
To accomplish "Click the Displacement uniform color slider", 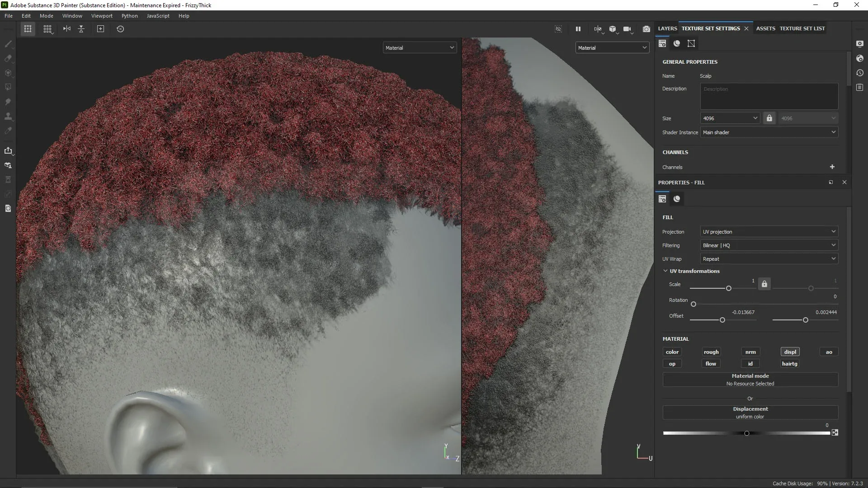I will coord(746,433).
